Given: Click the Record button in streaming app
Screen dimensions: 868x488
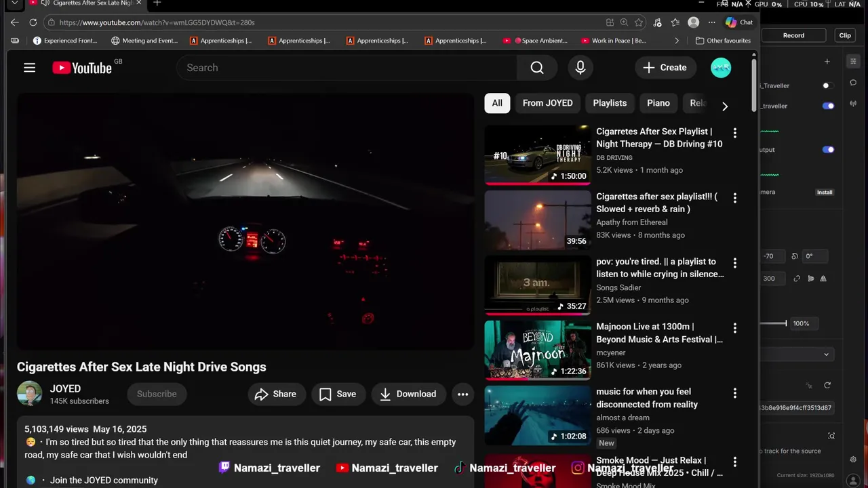Looking at the screenshot, I should [x=793, y=35].
